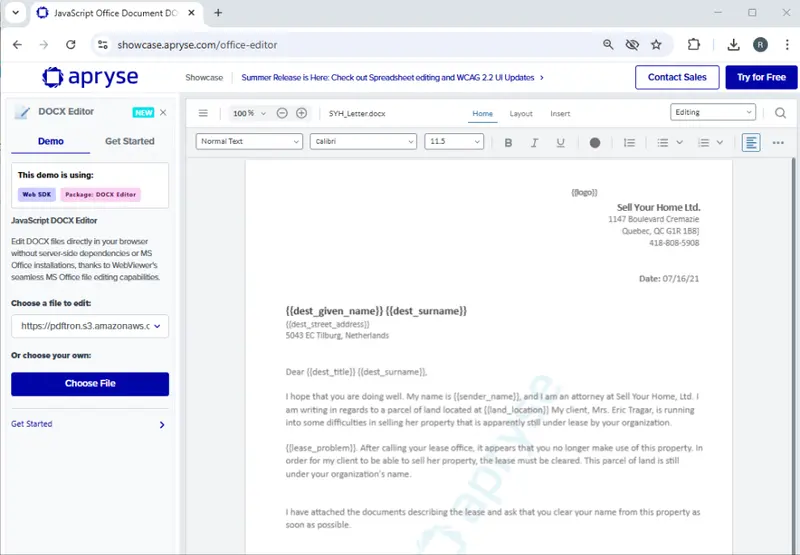Reload the page with refresh icon
This screenshot has width=800, height=555.
point(70,44)
